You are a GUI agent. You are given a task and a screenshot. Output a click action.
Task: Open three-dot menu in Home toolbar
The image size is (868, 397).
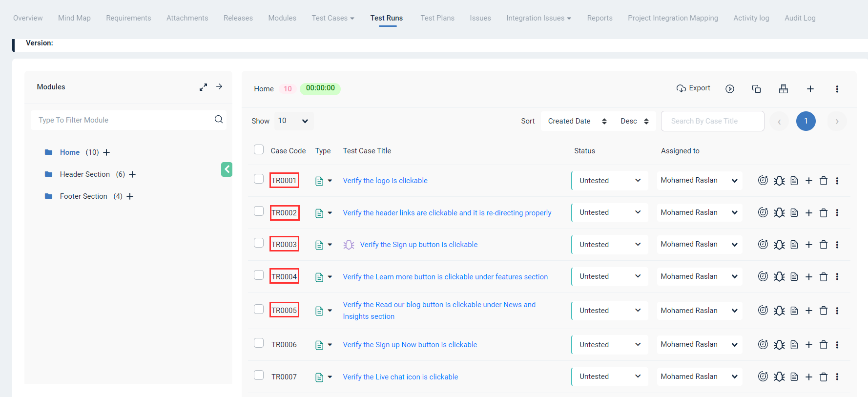click(837, 89)
